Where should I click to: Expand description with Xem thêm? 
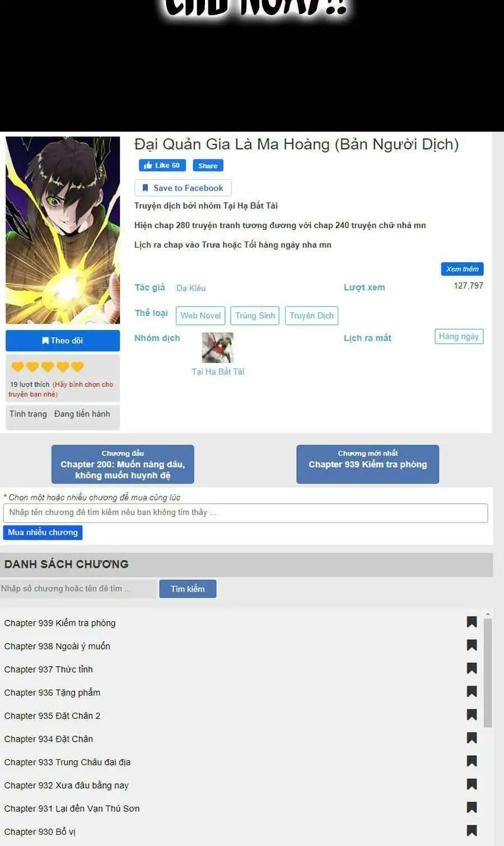462,269
